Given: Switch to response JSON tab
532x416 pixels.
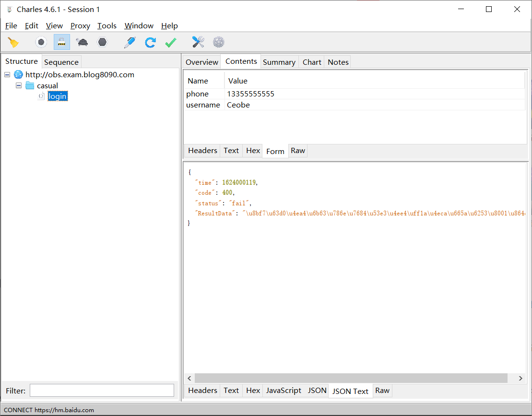Looking at the screenshot, I should pyautogui.click(x=317, y=391).
